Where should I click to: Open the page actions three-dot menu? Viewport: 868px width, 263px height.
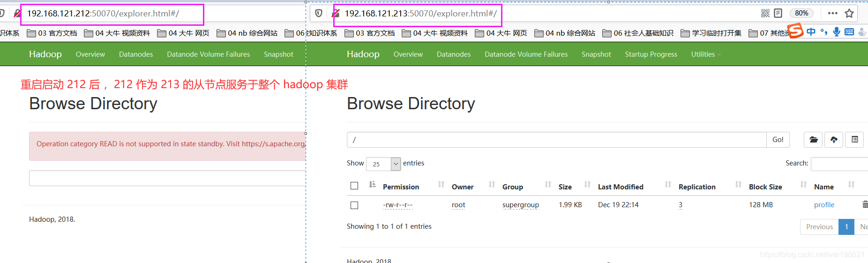click(833, 13)
